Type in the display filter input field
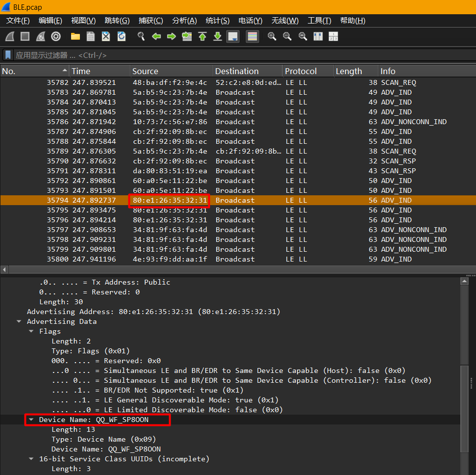This screenshot has width=476, height=475. 196,55
